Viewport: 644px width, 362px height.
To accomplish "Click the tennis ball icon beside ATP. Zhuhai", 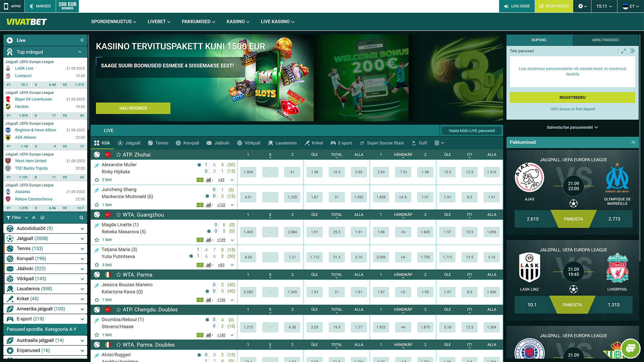I will [x=97, y=155].
